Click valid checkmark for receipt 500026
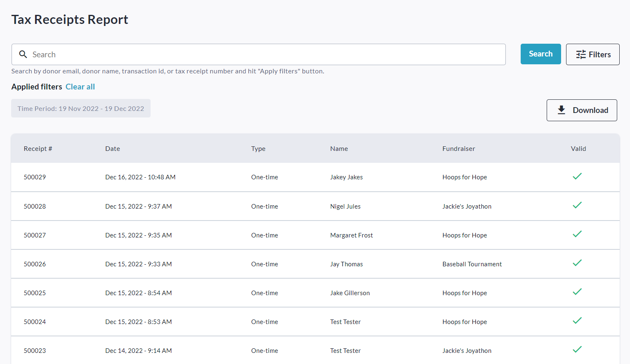The height and width of the screenshot is (364, 630). pos(577,263)
